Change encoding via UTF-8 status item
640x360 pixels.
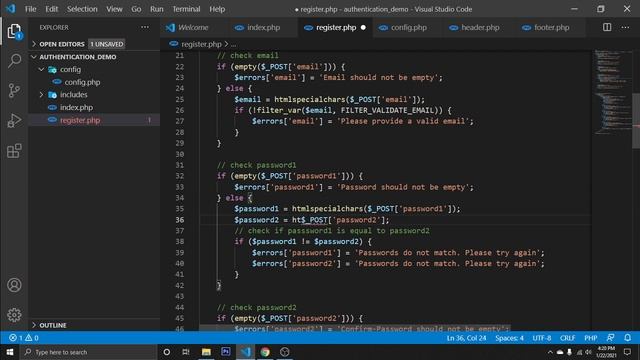542,338
